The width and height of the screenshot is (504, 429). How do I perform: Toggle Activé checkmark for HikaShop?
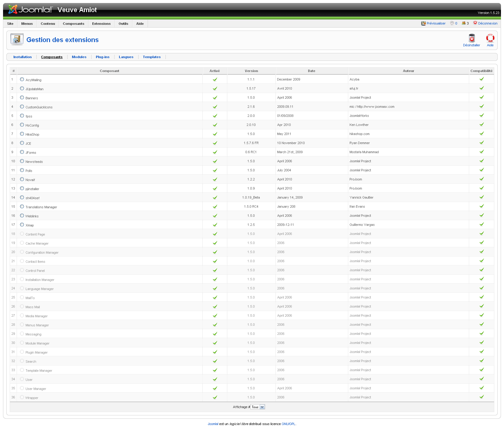click(x=215, y=134)
